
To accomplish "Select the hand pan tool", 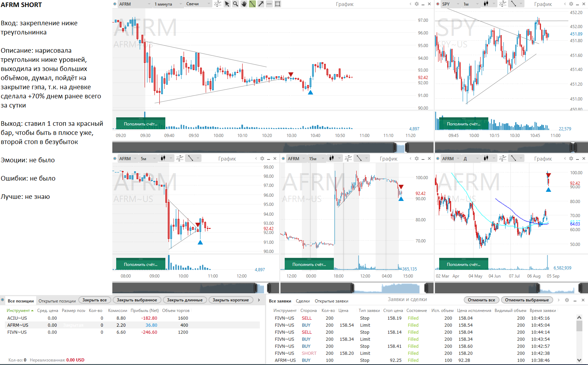I will tap(244, 4).
